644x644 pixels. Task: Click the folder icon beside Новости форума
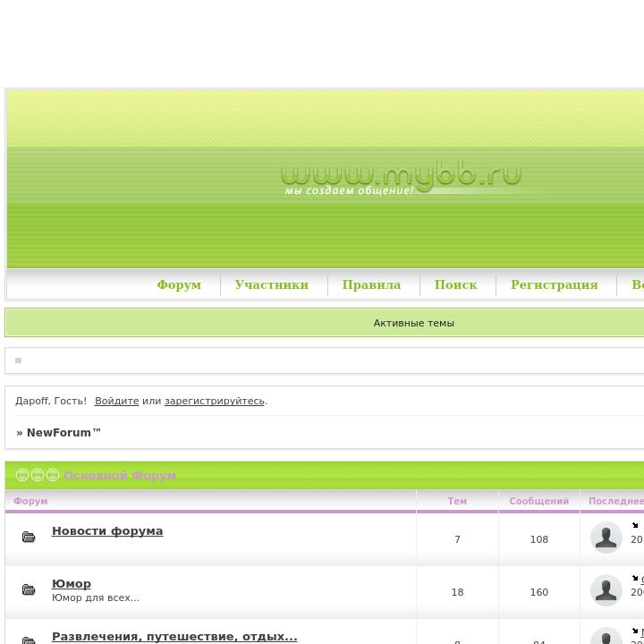point(29,537)
